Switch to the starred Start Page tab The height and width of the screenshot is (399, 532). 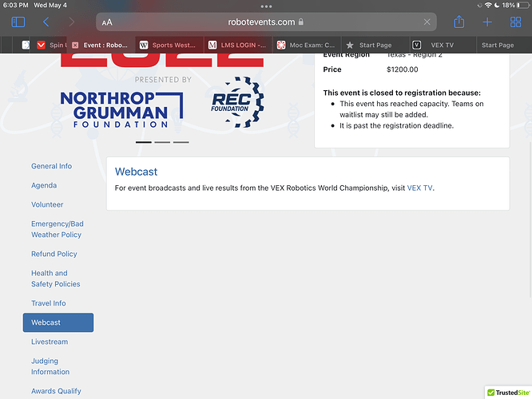(375, 45)
